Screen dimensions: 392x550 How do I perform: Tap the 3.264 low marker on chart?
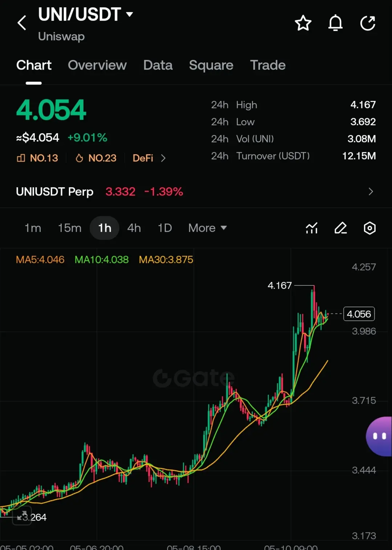[x=34, y=517]
